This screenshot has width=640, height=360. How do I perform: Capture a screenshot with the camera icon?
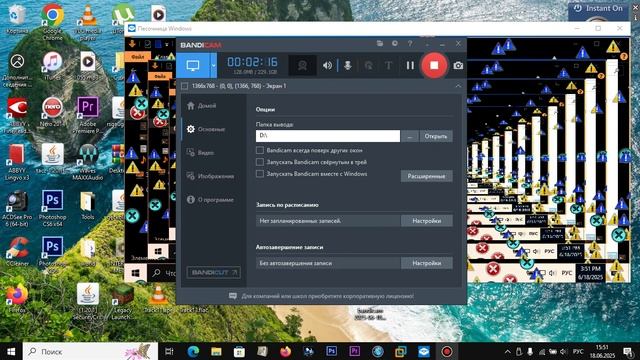click(x=458, y=65)
